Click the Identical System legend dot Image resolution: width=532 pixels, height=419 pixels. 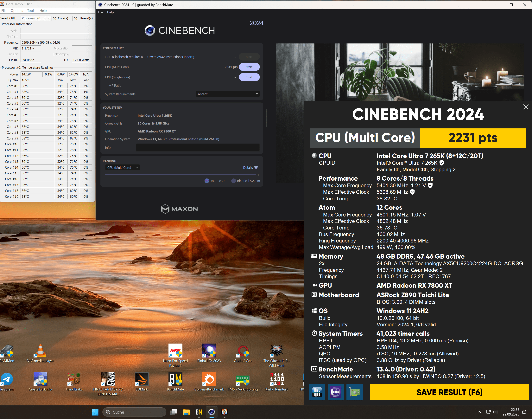233,181
